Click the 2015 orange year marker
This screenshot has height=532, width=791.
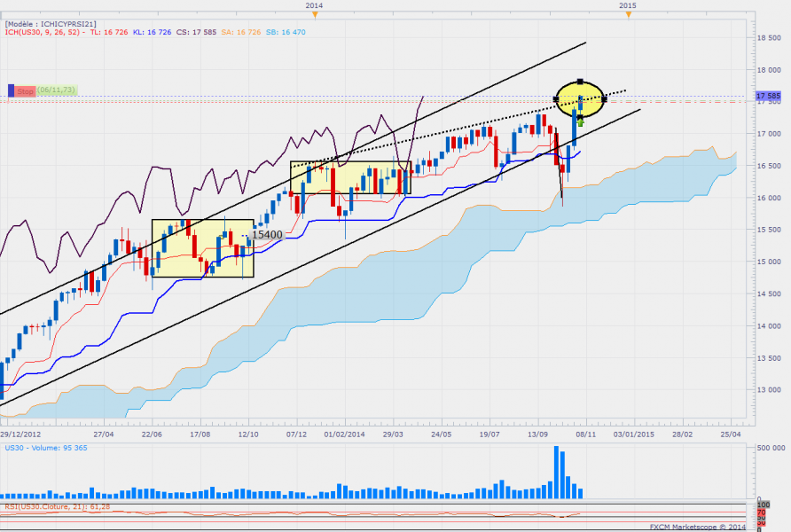[x=627, y=12]
